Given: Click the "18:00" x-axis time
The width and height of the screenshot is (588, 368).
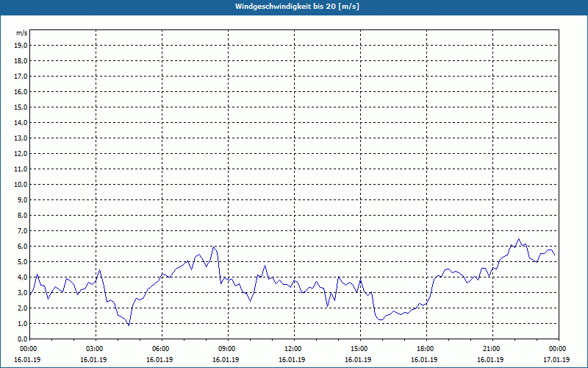Looking at the screenshot, I should click(x=426, y=349).
